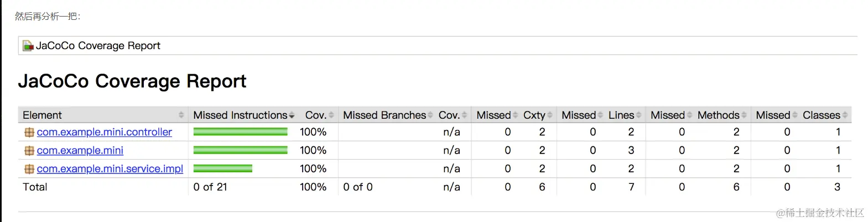Click the package icon beside com.example.mini
The height and width of the screenshot is (222, 868).
[29, 151]
